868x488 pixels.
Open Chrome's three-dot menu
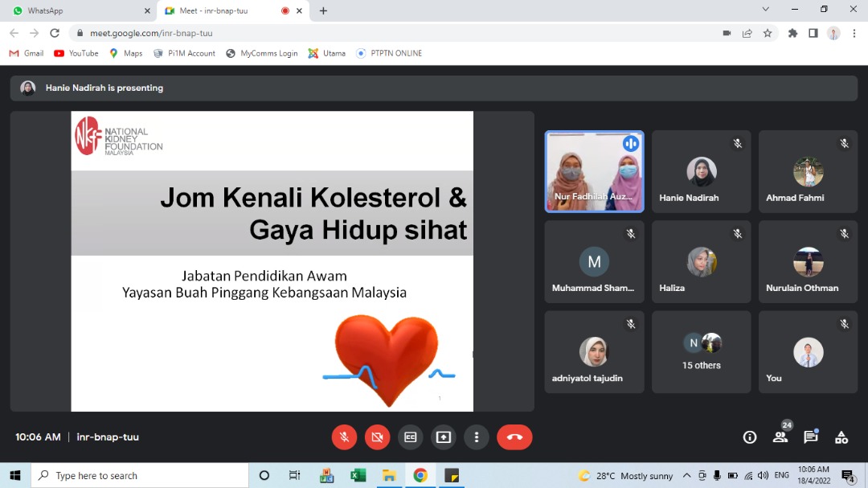[854, 33]
